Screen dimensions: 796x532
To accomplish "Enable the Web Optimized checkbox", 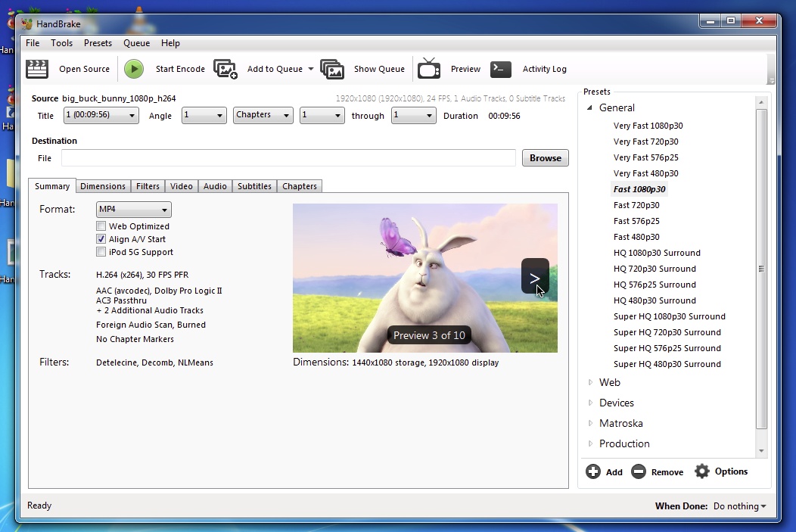I will pyautogui.click(x=101, y=226).
